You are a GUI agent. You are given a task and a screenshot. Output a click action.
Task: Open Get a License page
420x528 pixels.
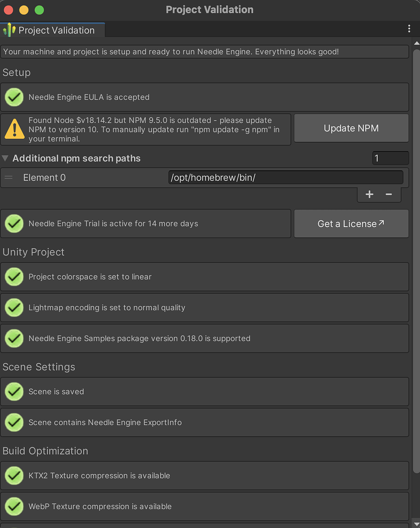pyautogui.click(x=351, y=223)
